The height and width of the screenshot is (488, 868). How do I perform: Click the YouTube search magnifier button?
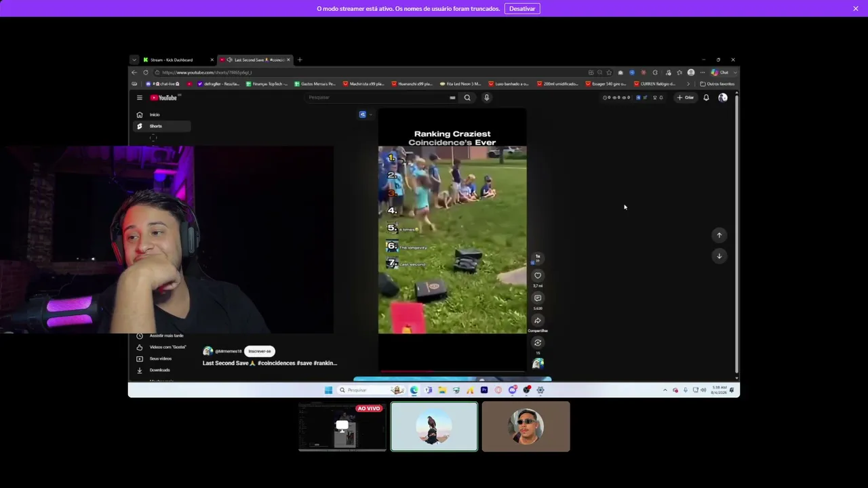[467, 98]
